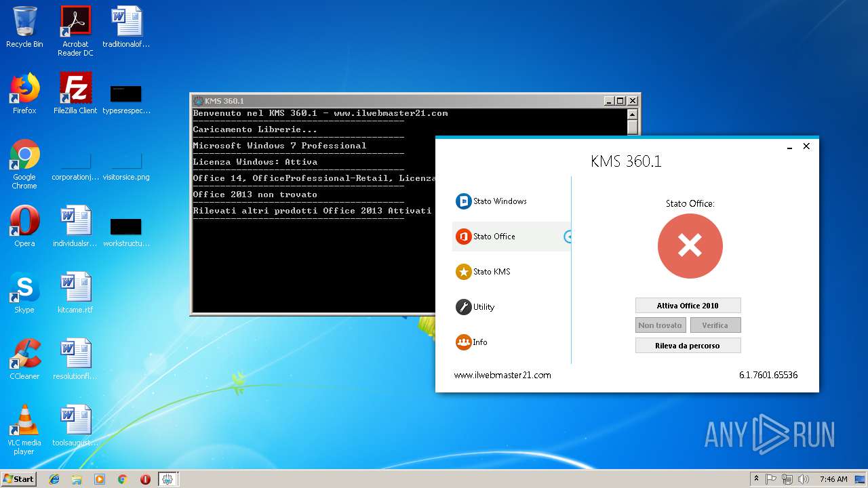Image resolution: width=868 pixels, height=488 pixels.
Task: Select the resolutionfi Word document
Action: tap(75, 359)
